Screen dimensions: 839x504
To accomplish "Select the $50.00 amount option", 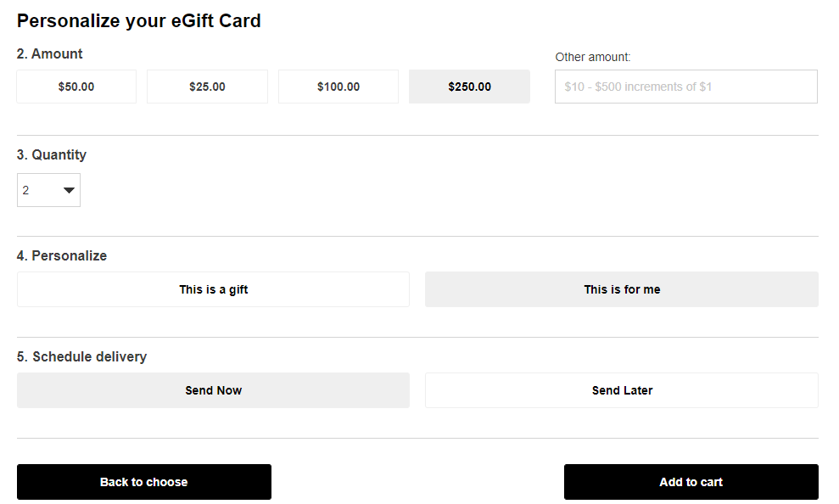I will click(x=76, y=87).
